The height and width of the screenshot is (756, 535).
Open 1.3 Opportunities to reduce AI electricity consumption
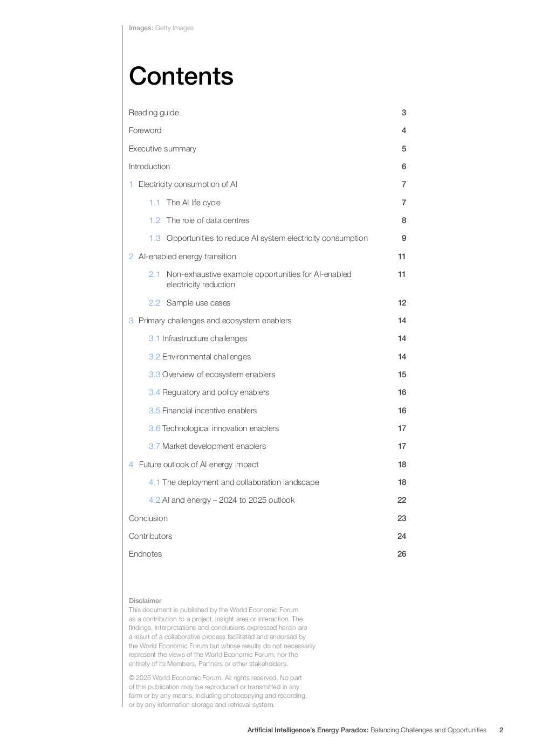(267, 238)
